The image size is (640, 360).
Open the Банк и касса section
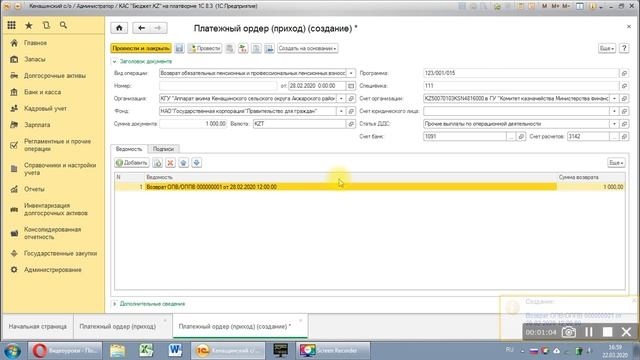coord(42,92)
